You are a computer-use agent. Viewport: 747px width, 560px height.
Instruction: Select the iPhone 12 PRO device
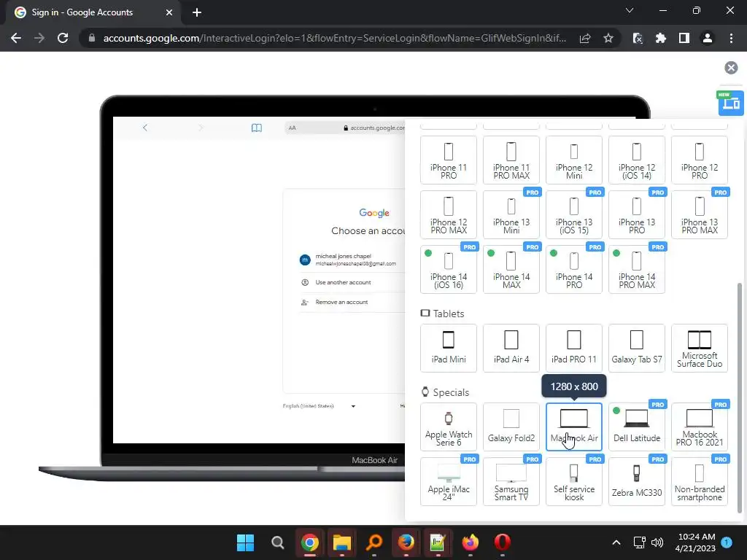[x=700, y=160]
